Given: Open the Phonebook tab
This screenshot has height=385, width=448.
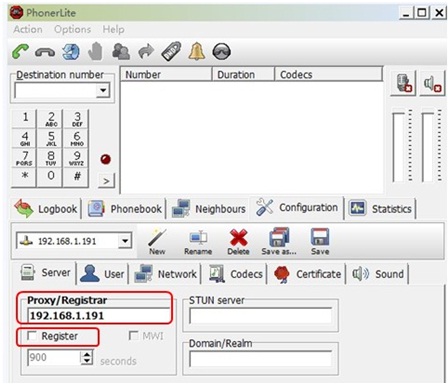Looking at the screenshot, I should click(124, 209).
